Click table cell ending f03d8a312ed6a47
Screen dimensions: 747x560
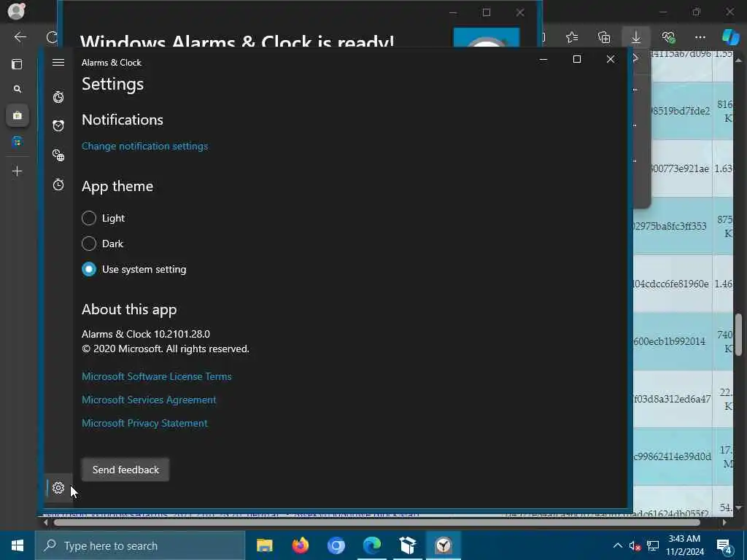pyautogui.click(x=672, y=399)
